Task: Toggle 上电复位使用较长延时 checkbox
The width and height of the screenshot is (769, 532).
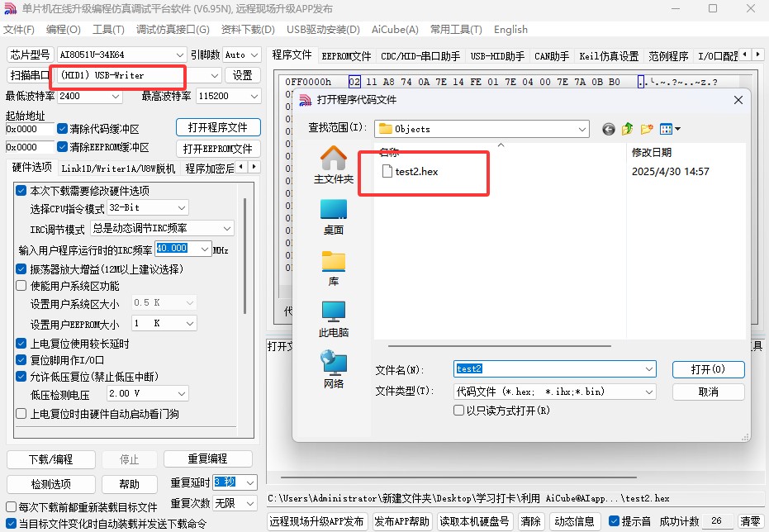Action: click(21, 344)
